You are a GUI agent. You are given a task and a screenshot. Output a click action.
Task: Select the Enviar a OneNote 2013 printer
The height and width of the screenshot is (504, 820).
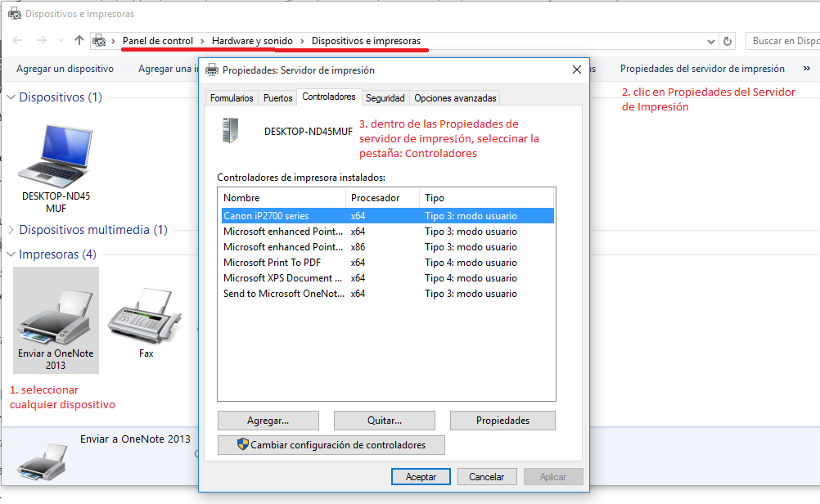[56, 319]
